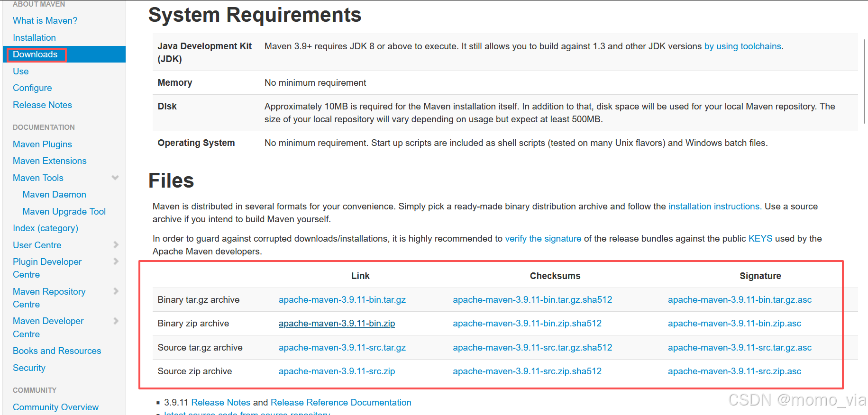Viewport: 868px width, 415px height.
Task: Click the 'Operating System' row label
Action: pos(196,143)
